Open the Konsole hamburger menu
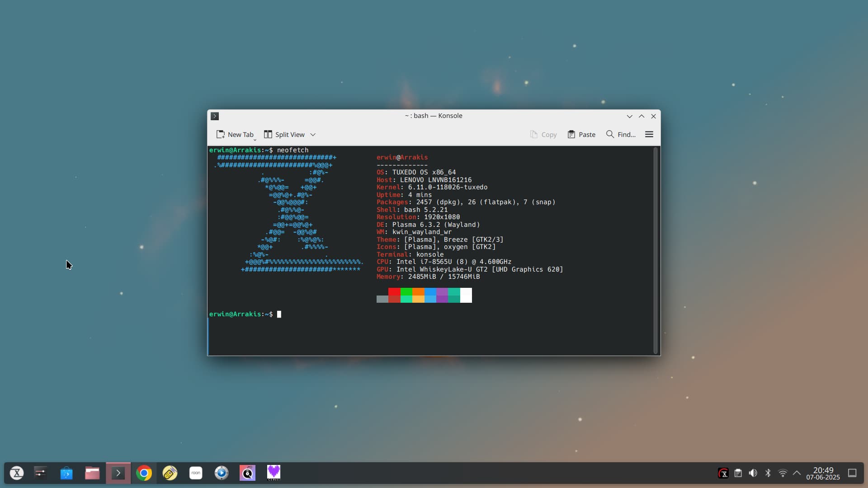This screenshot has width=868, height=488. tap(649, 135)
